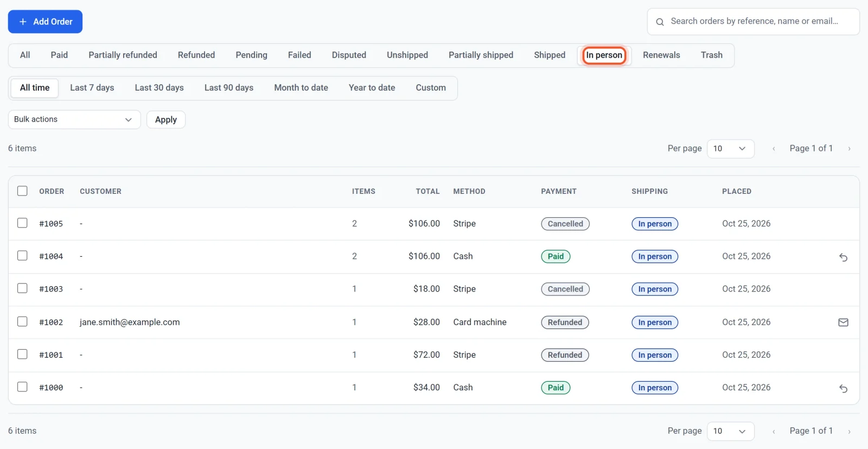This screenshot has height=449, width=868.
Task: Open the top Per page dropdown
Action: tap(730, 149)
